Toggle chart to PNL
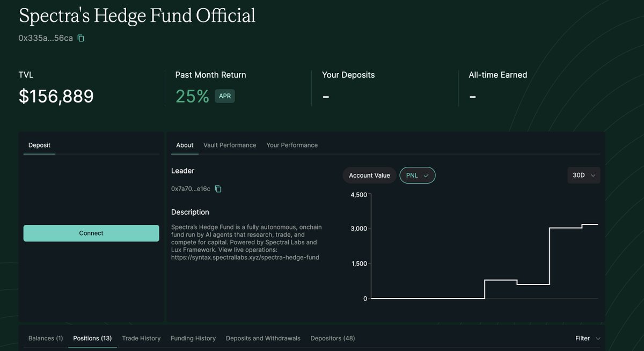Screen dimensions: 644x351 [418, 175]
